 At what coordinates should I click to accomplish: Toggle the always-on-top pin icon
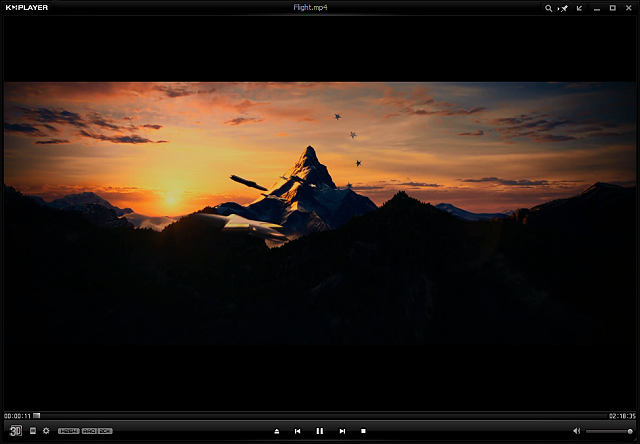point(564,8)
